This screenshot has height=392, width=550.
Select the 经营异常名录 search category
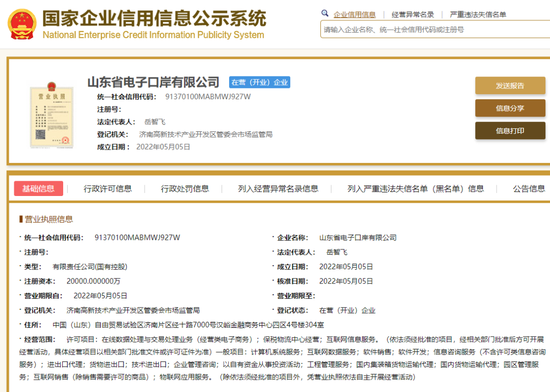click(413, 15)
